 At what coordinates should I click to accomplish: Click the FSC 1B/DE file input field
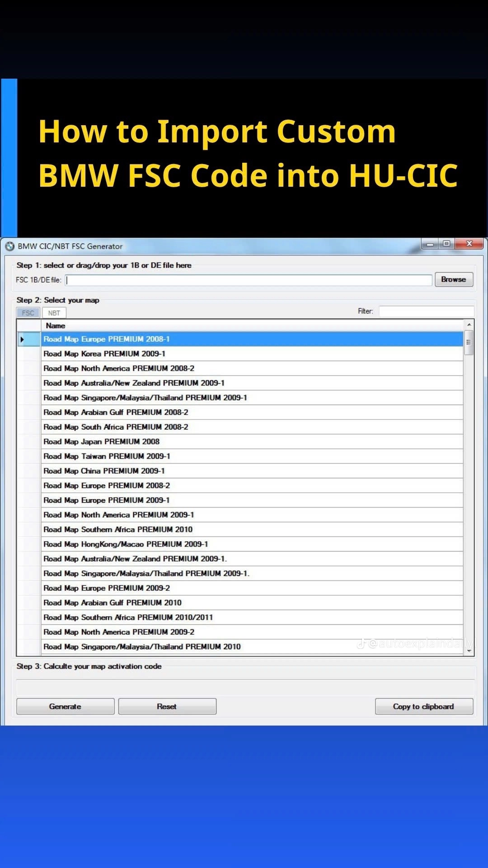click(249, 280)
